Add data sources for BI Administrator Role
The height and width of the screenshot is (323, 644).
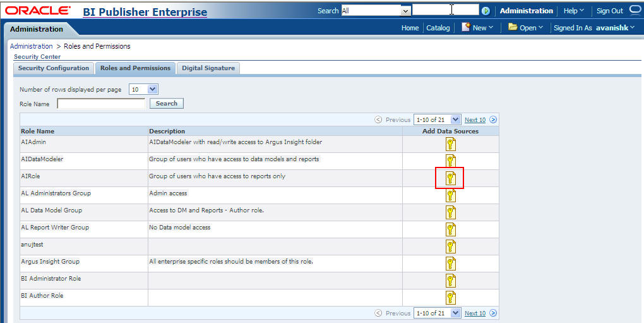click(x=451, y=281)
